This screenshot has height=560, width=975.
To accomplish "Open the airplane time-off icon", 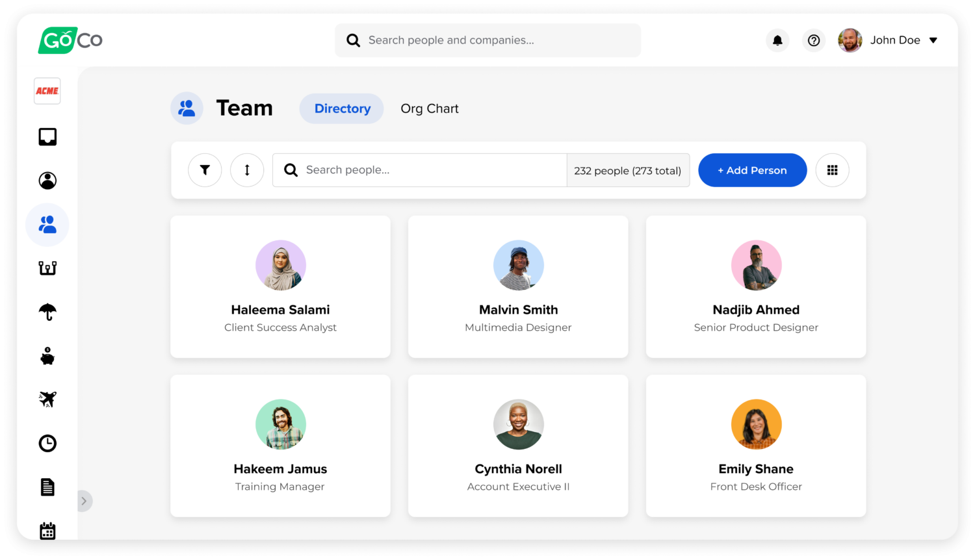I will click(x=47, y=399).
